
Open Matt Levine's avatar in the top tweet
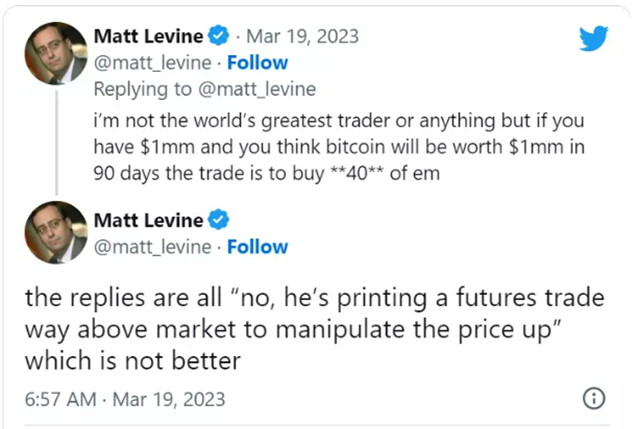pyautogui.click(x=54, y=55)
